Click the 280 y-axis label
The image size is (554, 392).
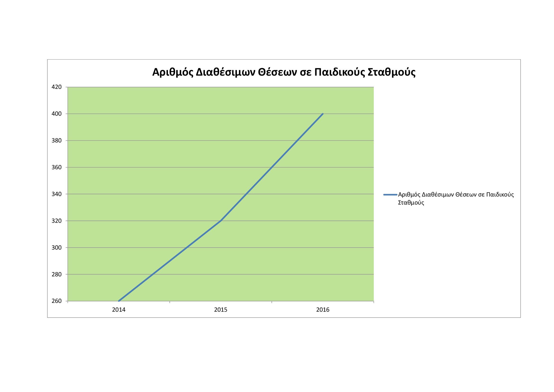click(57, 274)
